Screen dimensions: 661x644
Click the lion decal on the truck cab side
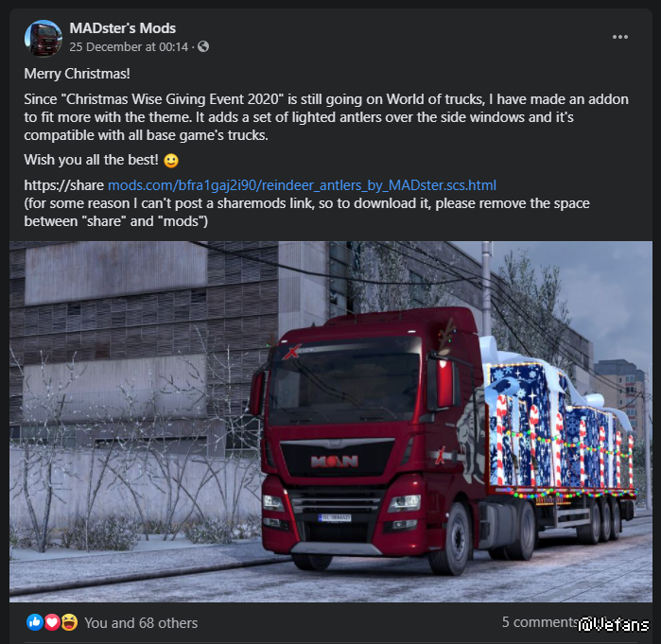tap(472, 439)
